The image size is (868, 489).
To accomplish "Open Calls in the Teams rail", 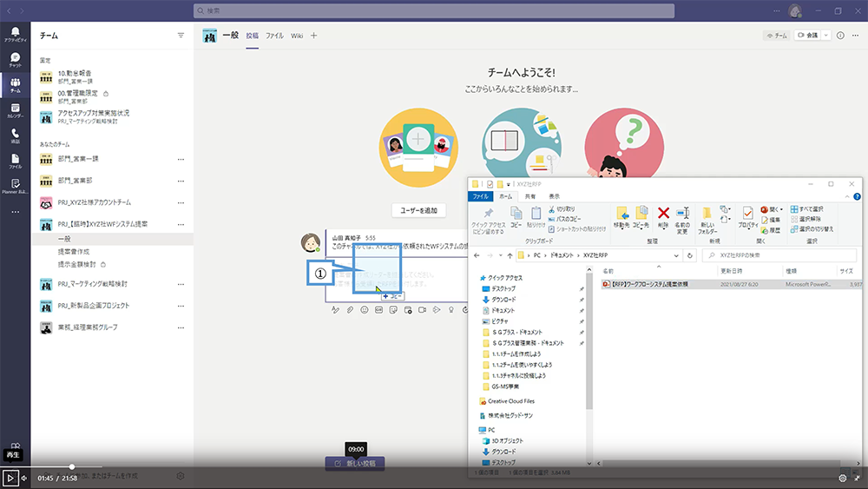I will point(15,136).
